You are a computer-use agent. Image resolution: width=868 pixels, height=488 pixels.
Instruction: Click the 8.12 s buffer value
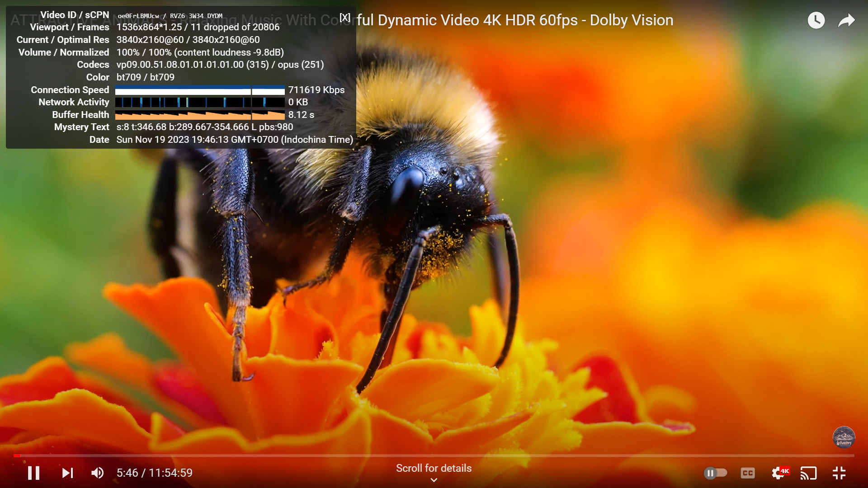301,115
